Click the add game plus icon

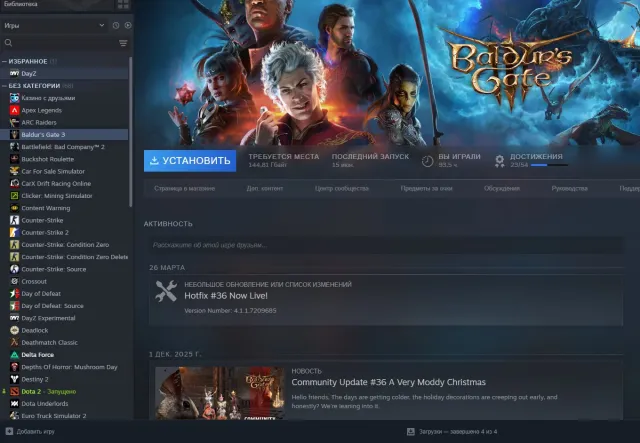[9, 431]
